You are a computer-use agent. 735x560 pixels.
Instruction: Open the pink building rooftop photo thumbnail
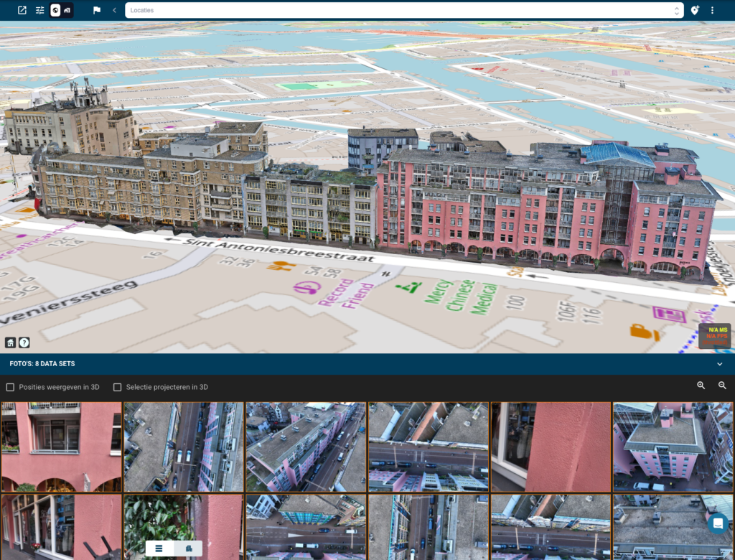673,447
